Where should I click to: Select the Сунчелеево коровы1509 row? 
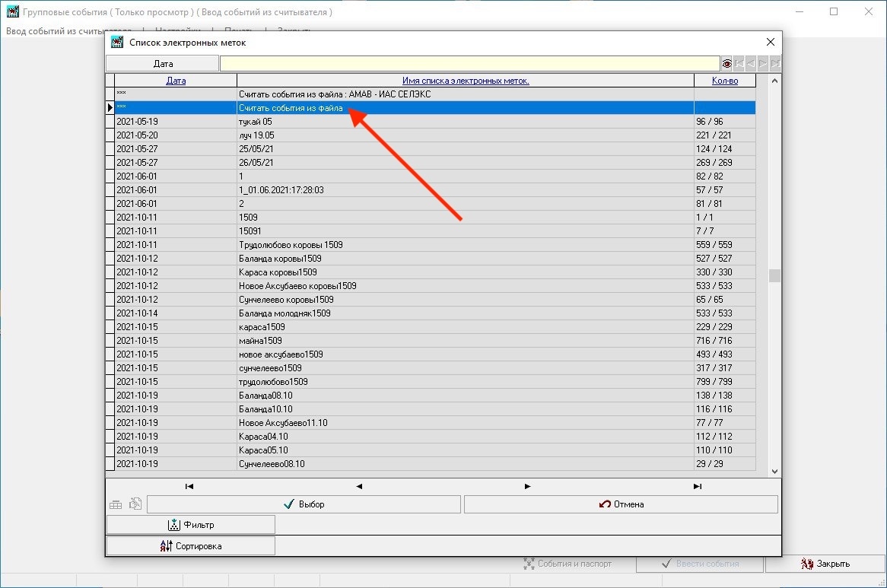[x=435, y=300]
